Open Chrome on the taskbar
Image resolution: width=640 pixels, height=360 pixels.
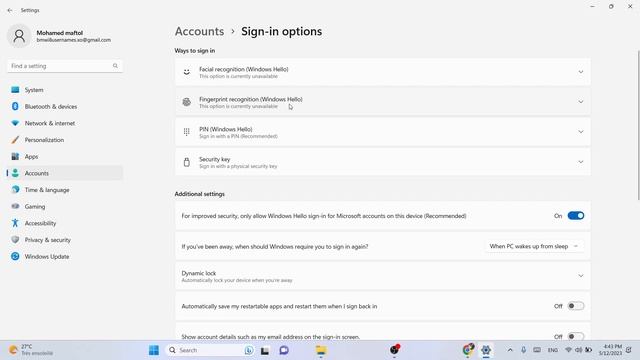pos(468,350)
